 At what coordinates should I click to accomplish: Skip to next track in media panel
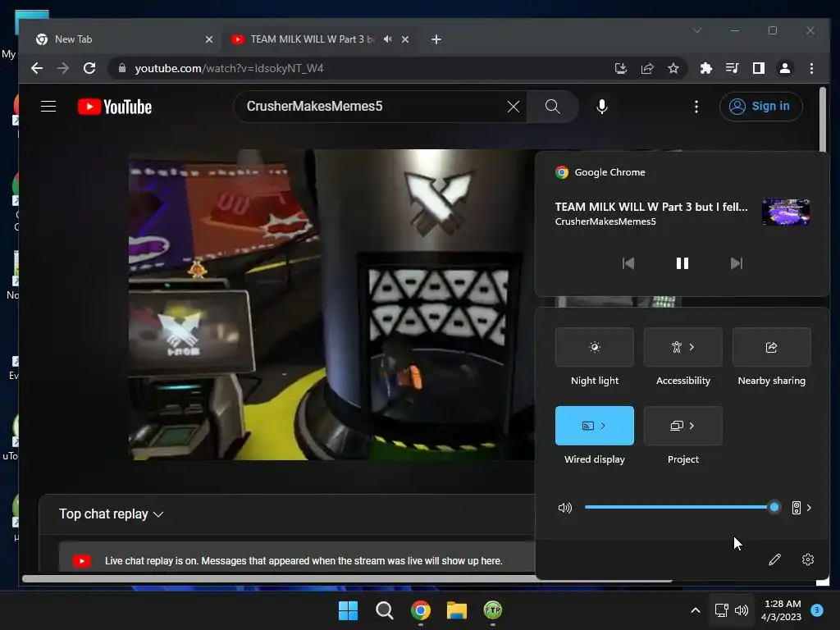737,263
